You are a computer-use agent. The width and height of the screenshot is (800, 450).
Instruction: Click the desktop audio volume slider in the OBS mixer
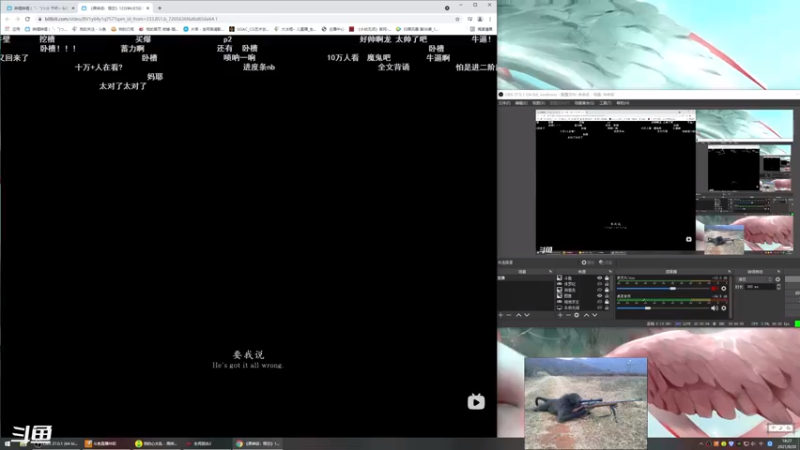pos(662,308)
